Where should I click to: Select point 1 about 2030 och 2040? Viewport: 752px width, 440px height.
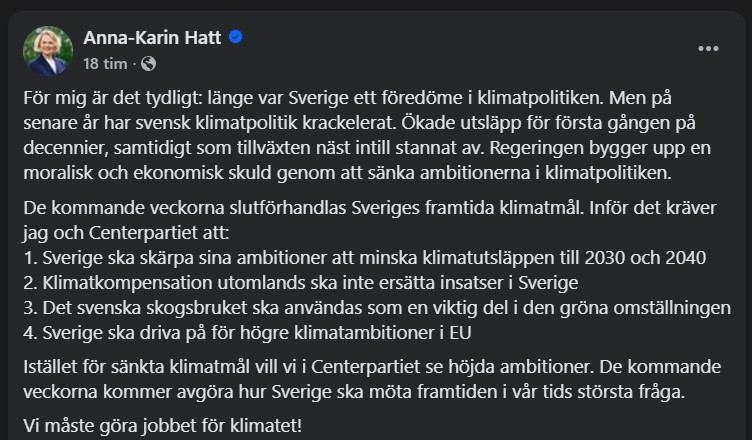364,258
